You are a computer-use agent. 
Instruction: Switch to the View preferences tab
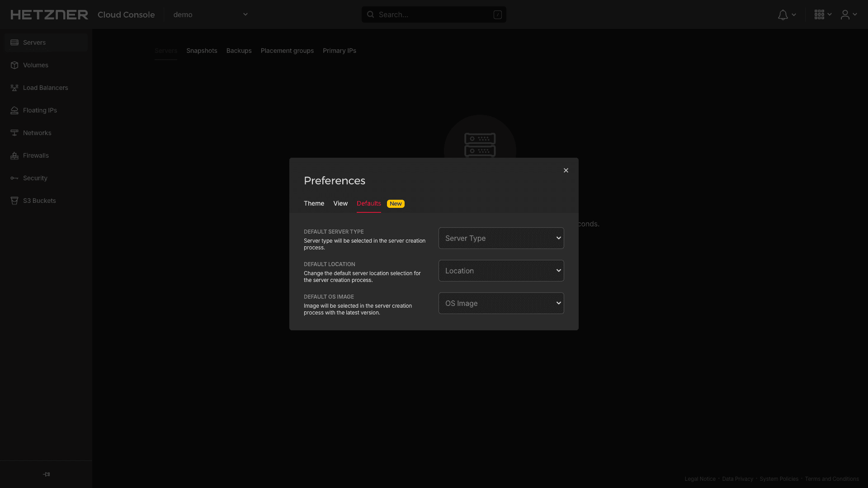[x=340, y=203]
